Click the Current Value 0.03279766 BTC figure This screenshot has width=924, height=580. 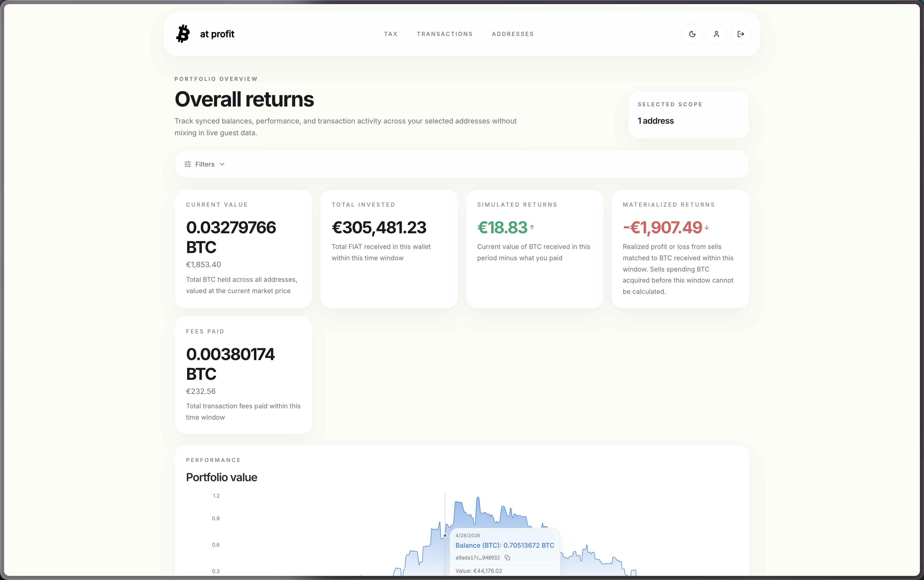(x=231, y=237)
